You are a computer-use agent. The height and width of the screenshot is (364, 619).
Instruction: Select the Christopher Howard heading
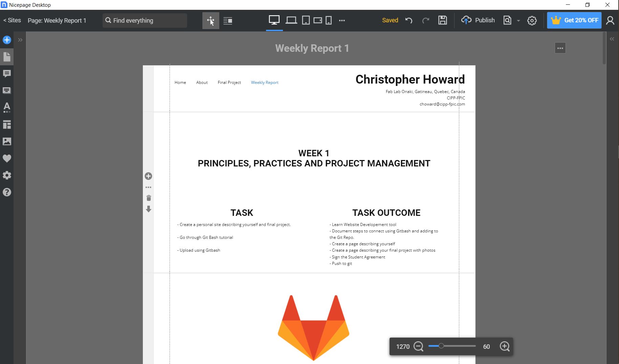pos(410,79)
